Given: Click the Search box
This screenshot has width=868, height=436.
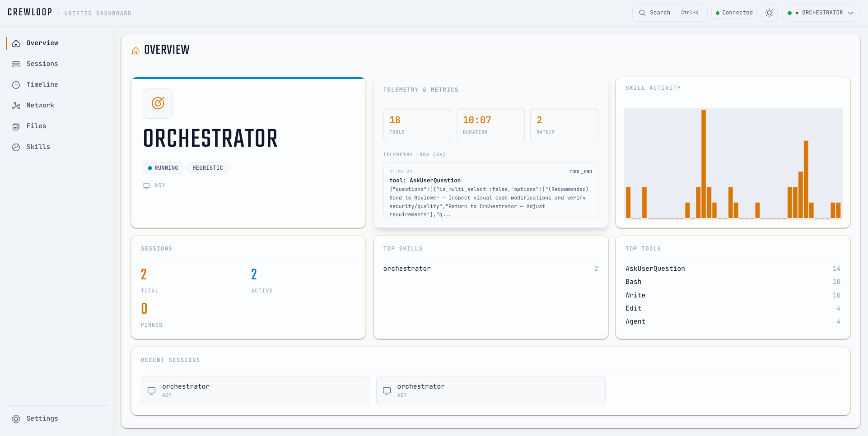Looking at the screenshot, I should (670, 13).
